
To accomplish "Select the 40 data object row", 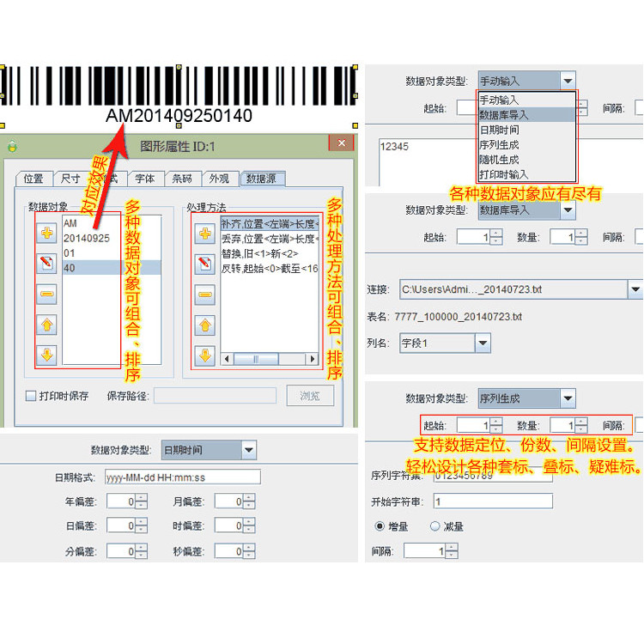I will (112, 268).
